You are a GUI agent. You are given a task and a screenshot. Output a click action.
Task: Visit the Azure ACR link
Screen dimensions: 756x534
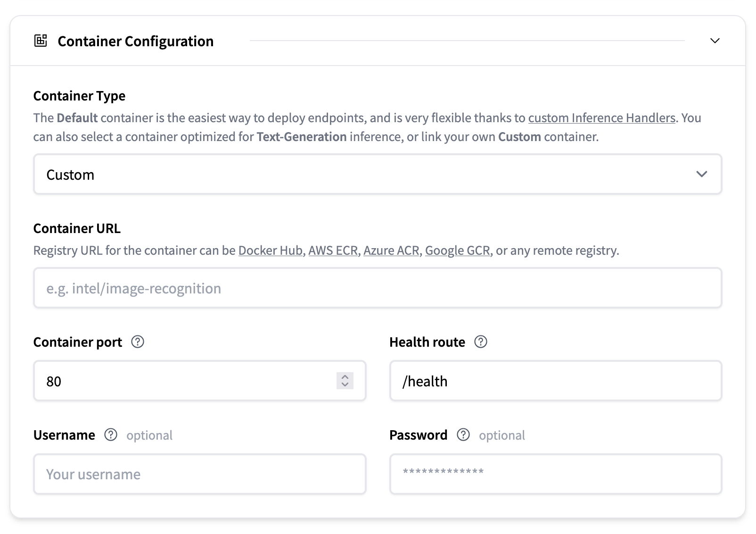(x=391, y=250)
